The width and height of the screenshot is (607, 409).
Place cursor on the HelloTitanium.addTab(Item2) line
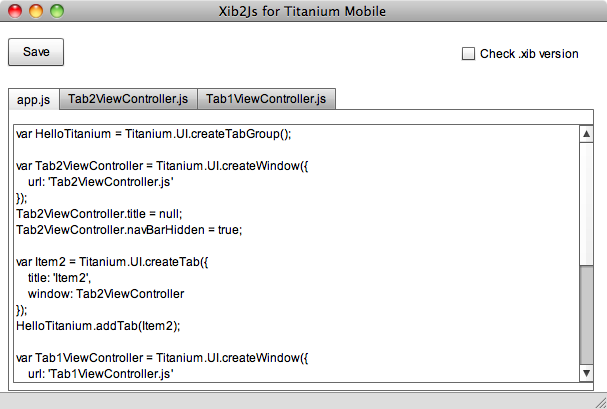click(x=98, y=326)
